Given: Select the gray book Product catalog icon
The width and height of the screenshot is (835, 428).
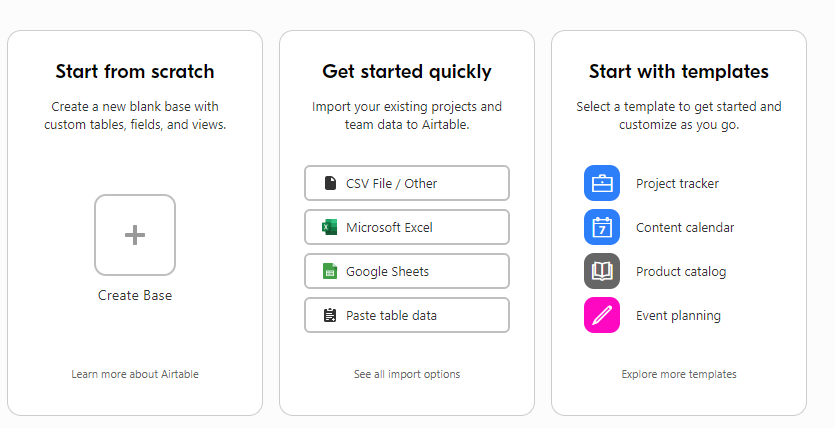Looking at the screenshot, I should (x=602, y=271).
